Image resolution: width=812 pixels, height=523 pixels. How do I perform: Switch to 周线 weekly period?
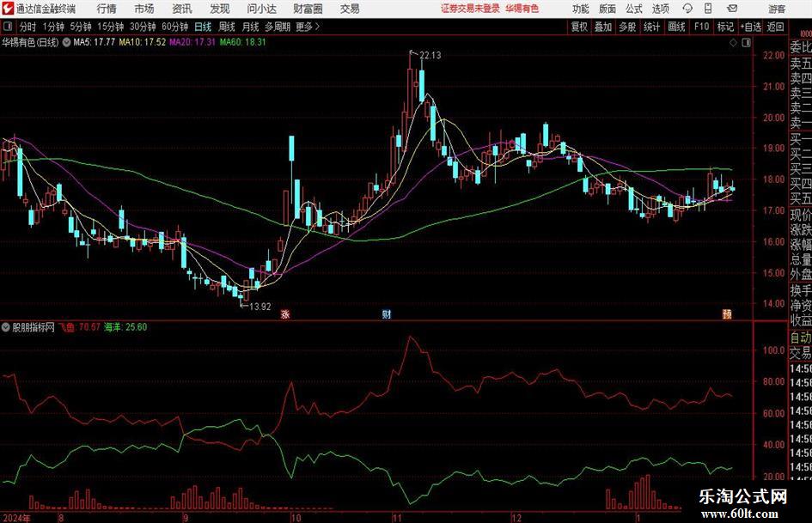(227, 27)
